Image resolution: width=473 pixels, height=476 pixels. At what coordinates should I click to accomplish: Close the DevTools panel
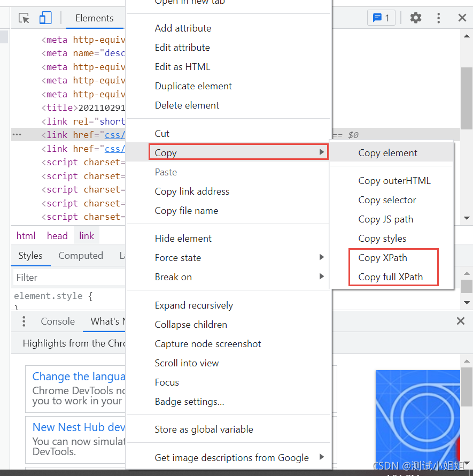(x=462, y=18)
